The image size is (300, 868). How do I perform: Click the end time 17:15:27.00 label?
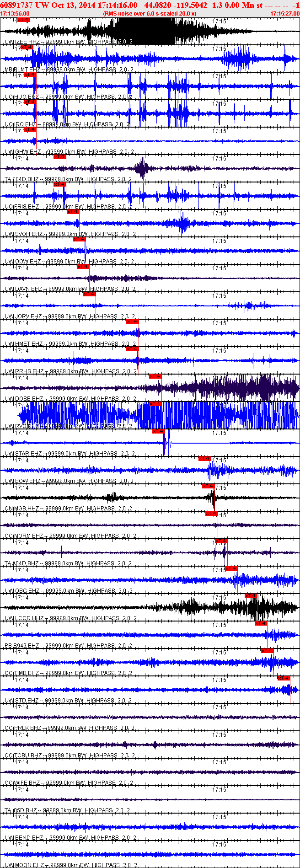284,14
